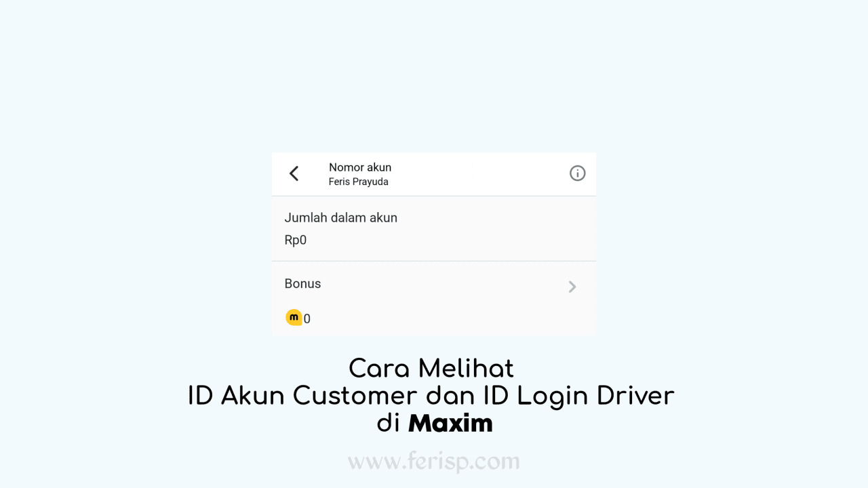Screen dimensions: 868x488
Task: Click the Feris Prayuda account name
Action: click(x=359, y=182)
